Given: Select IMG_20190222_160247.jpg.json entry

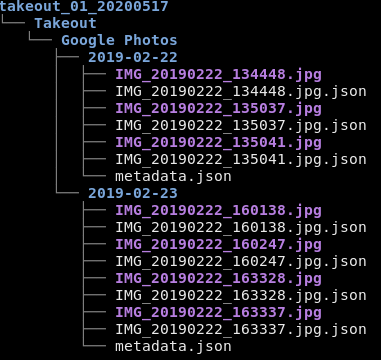Looking at the screenshot, I should [241, 262].
